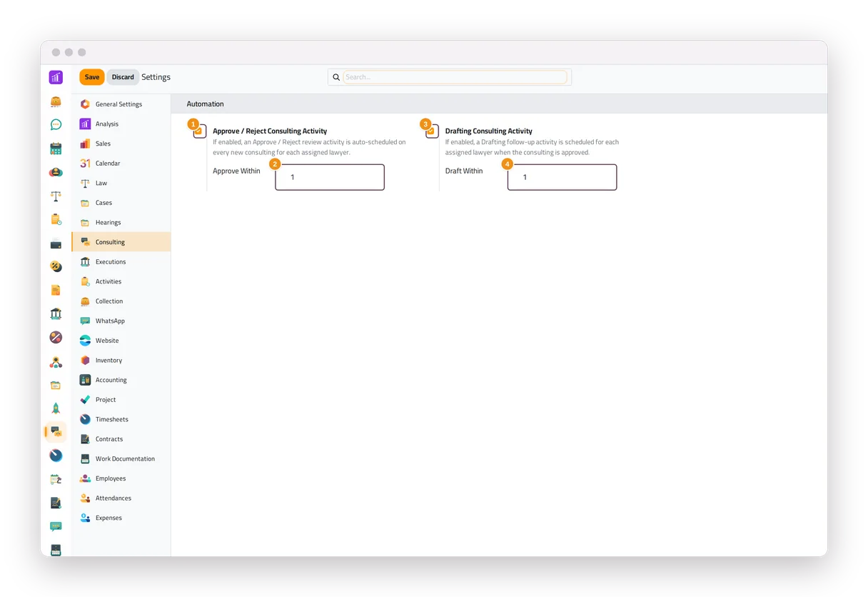Open Work Documentation settings
This screenshot has height=597, width=868.
click(121, 459)
